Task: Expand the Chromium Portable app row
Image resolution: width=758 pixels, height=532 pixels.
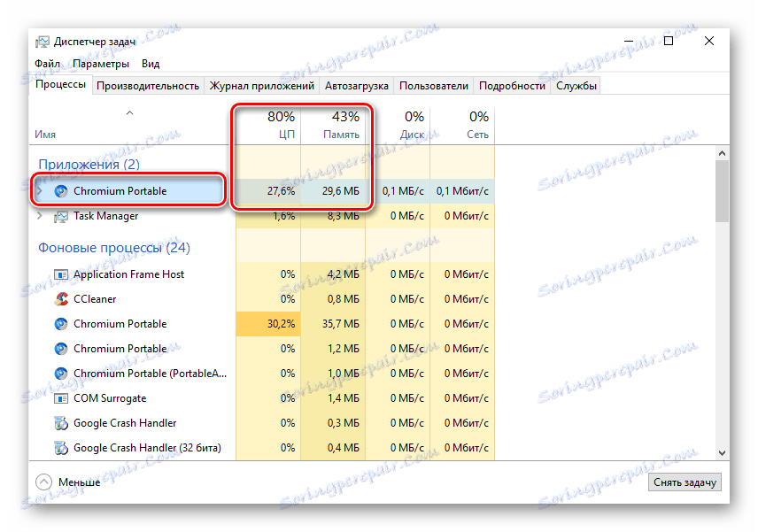Action: coord(40,191)
